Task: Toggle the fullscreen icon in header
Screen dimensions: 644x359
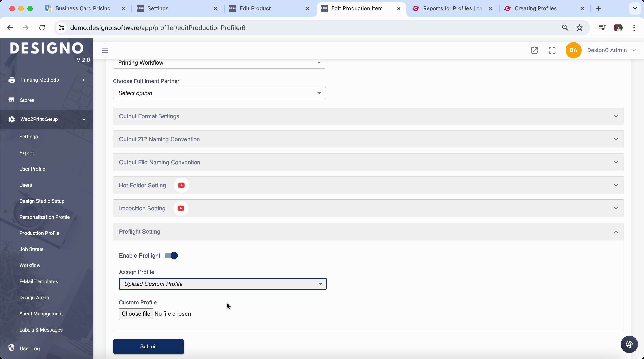Action: coord(552,51)
